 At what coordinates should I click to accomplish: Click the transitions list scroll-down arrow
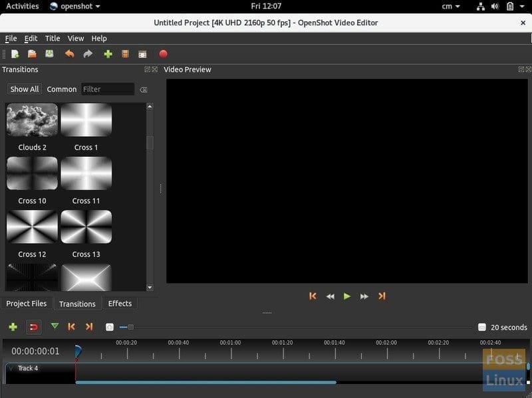coord(150,288)
